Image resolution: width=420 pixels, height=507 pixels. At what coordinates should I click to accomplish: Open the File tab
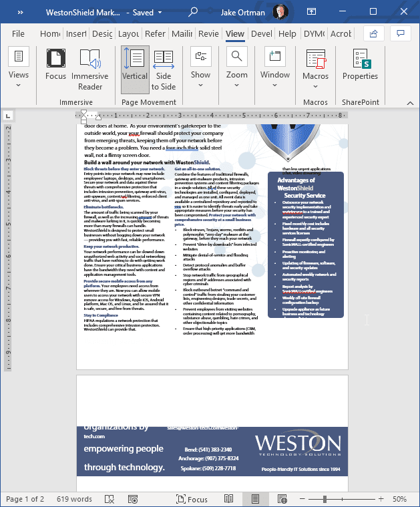click(18, 33)
